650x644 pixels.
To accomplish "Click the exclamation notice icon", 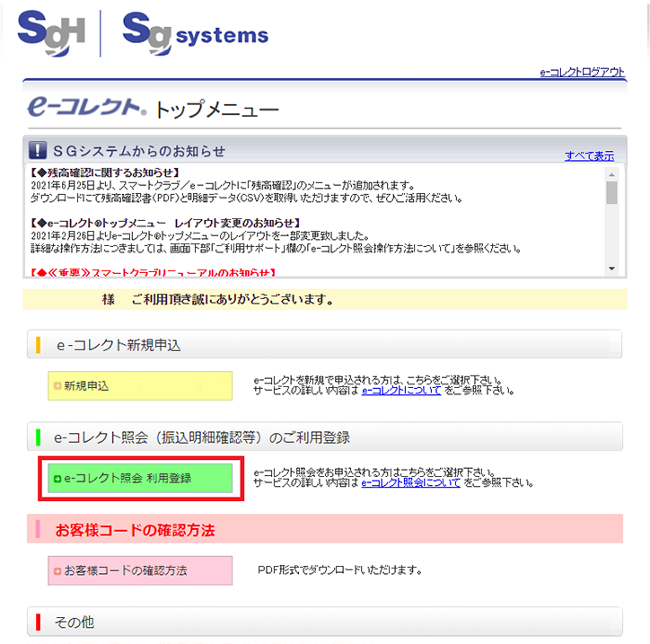I will tap(38, 150).
